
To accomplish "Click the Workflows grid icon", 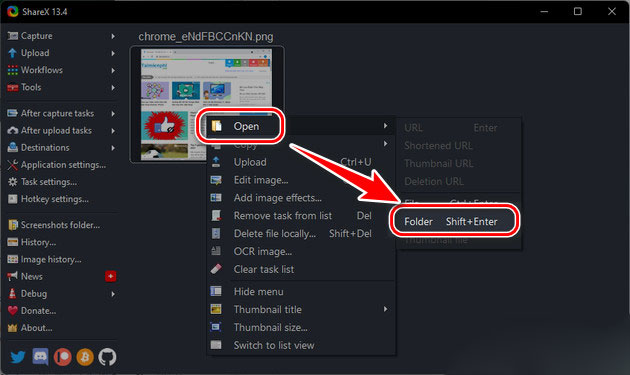I will click(13, 70).
